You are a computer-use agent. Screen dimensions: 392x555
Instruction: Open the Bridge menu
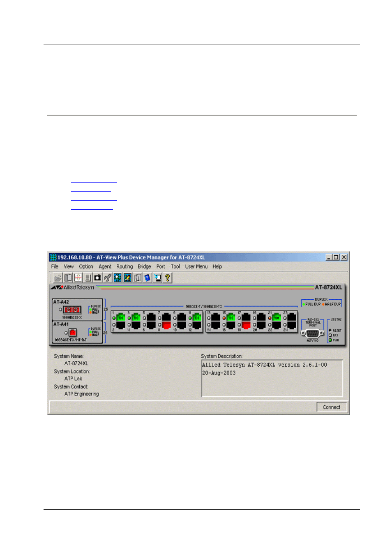click(x=144, y=266)
